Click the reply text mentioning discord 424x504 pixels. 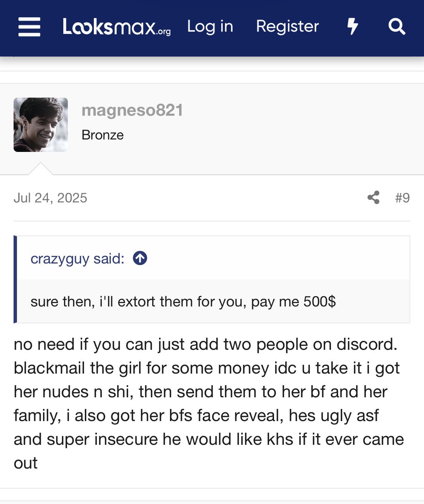coord(209,403)
